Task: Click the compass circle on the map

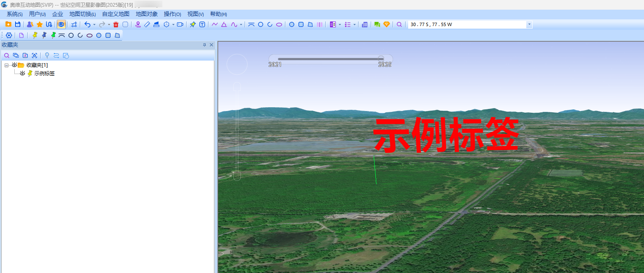Action: click(x=237, y=64)
